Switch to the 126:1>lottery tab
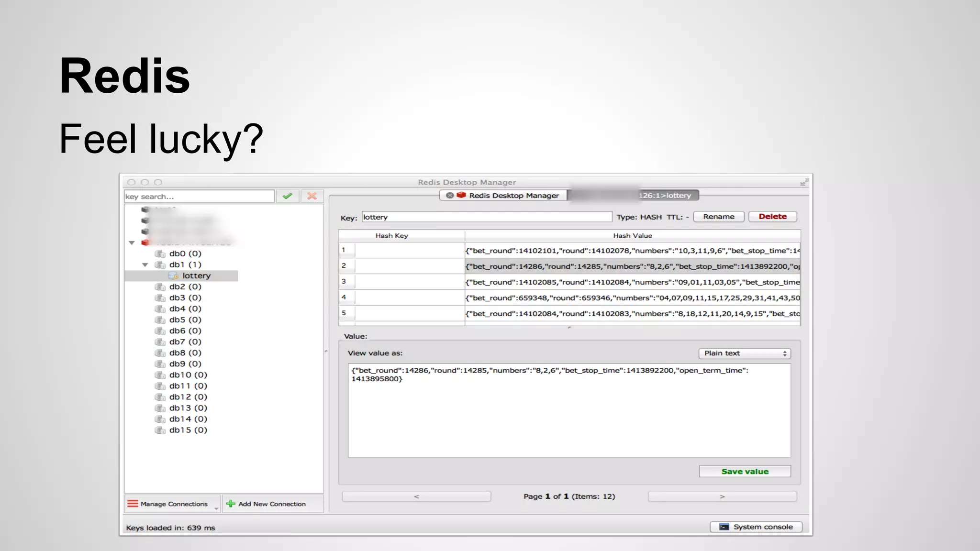 tap(634, 195)
